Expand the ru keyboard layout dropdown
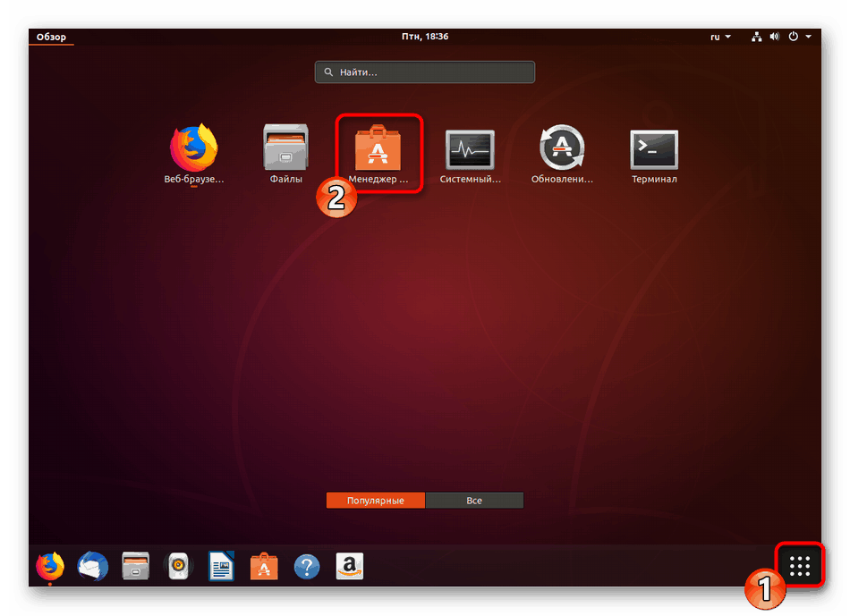This screenshot has height=616, width=850. click(x=719, y=36)
